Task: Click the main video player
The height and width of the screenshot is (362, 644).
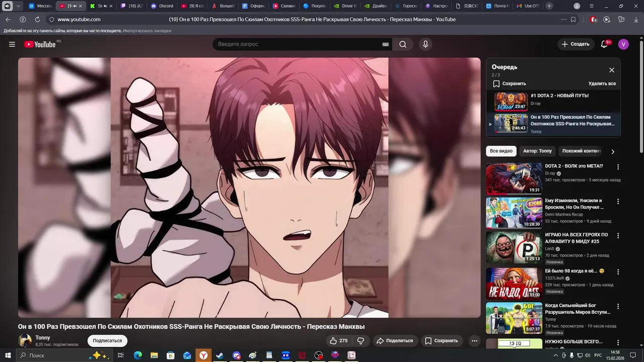Action: tap(249, 188)
